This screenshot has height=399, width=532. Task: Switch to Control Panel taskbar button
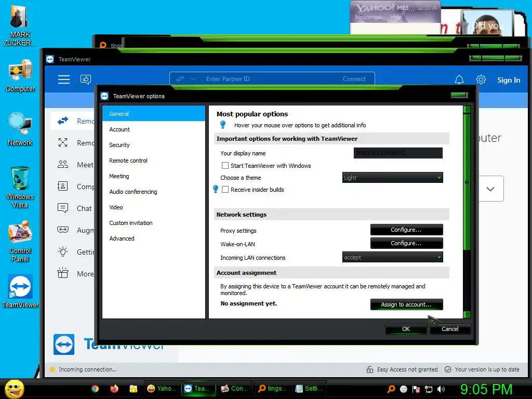point(234,389)
